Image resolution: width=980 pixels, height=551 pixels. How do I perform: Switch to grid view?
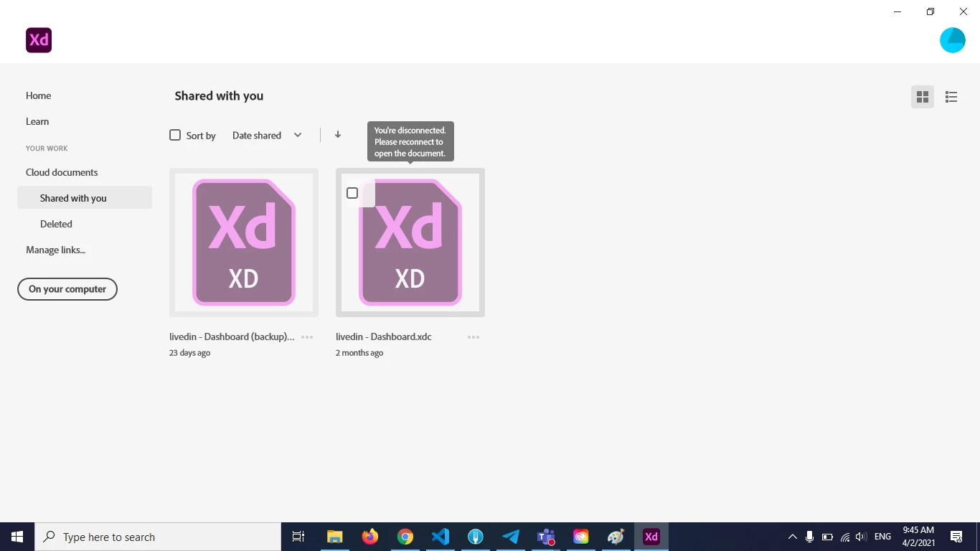[x=923, y=97]
